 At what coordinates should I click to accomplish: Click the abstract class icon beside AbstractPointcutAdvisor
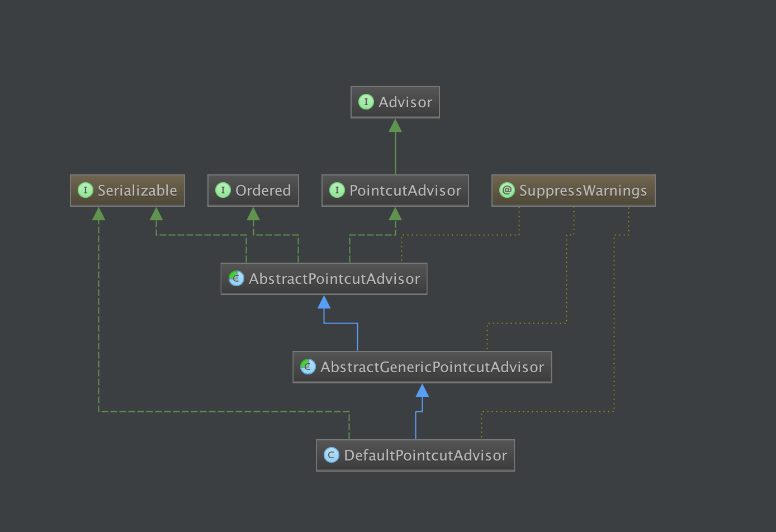[x=236, y=278]
